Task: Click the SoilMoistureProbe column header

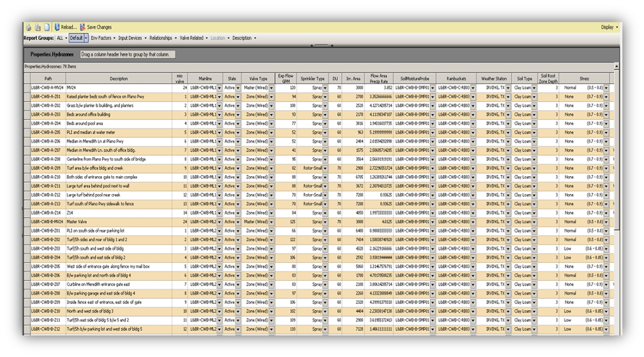Action: coord(414,78)
